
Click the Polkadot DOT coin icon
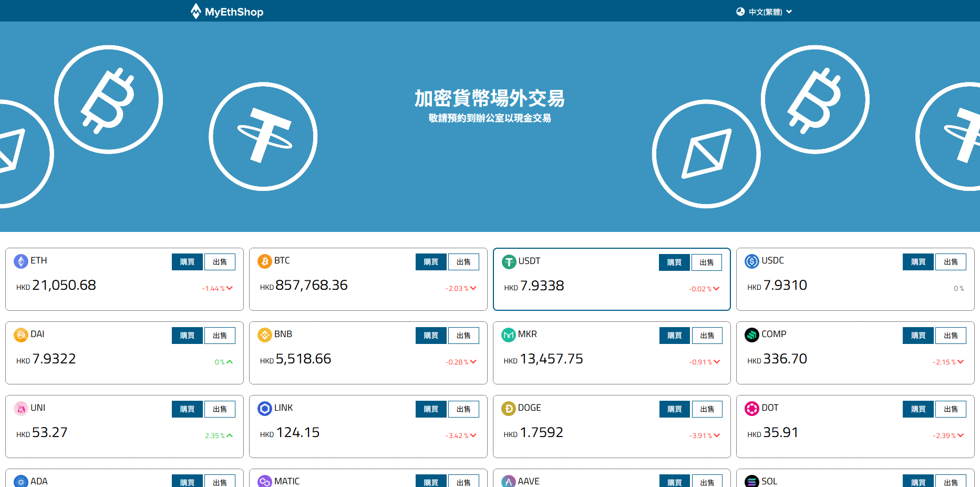coord(752,409)
